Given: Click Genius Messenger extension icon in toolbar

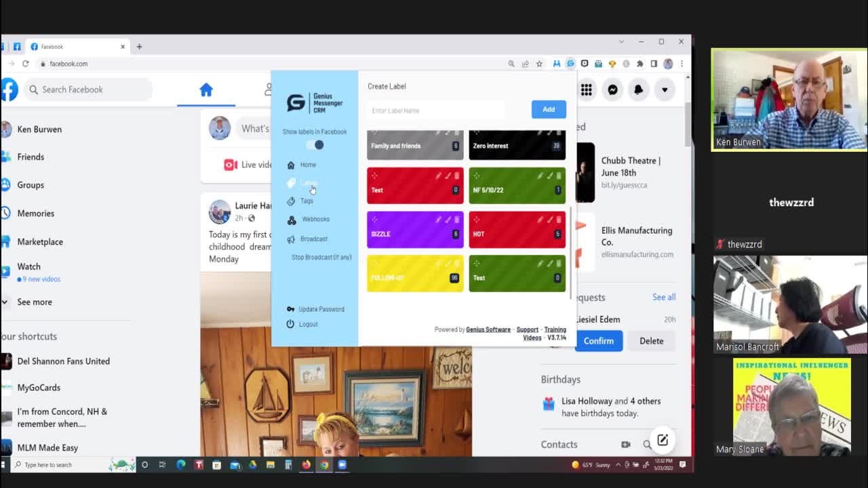Looking at the screenshot, I should point(570,64).
